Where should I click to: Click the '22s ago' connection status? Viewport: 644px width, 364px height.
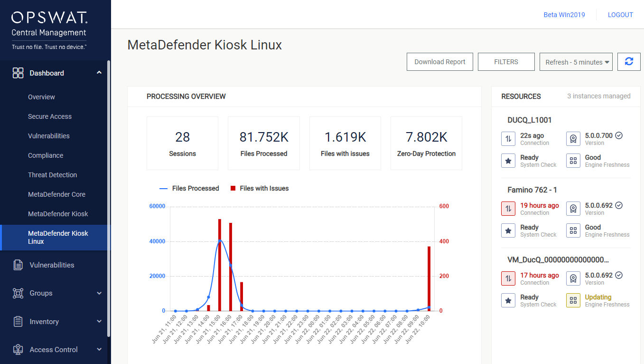(532, 135)
